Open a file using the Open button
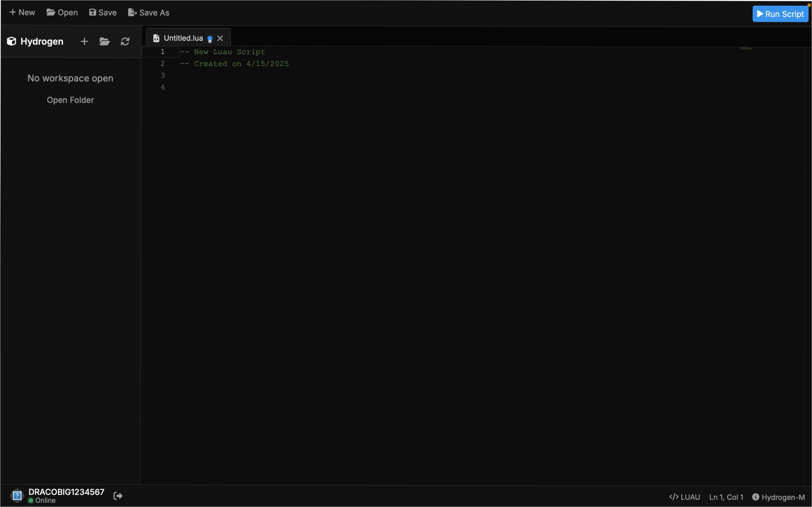 (x=62, y=12)
